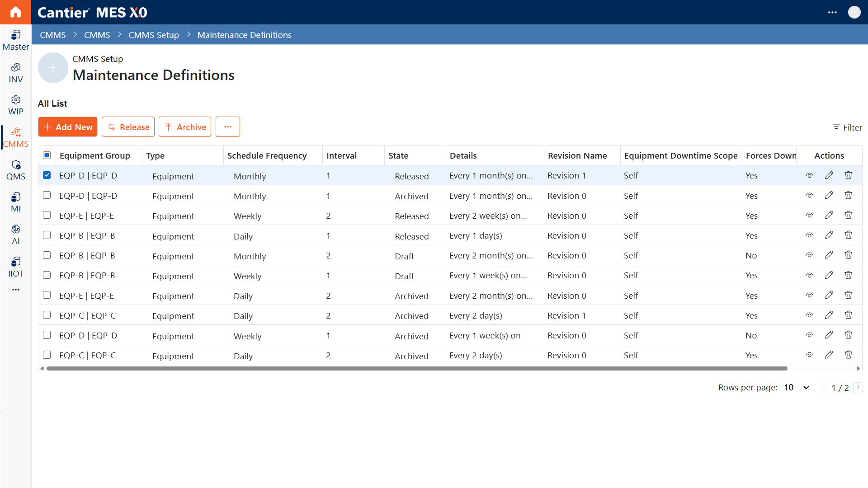Click the user avatar in the header
This screenshot has width=868, height=488.
[x=854, y=12]
